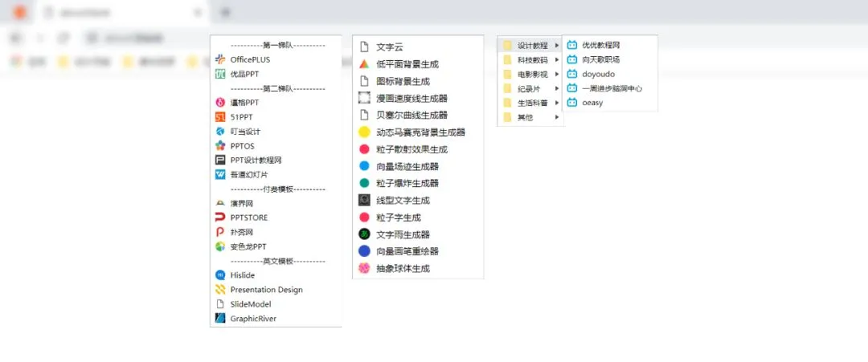Click the oeasy bilibili icon
This screenshot has width=868, height=362.
click(x=572, y=103)
